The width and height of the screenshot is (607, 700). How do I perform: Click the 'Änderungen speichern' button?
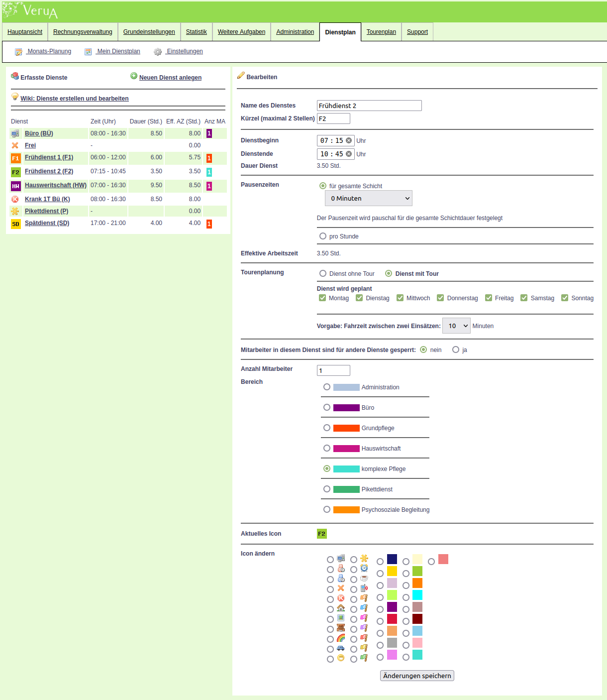pos(417,676)
